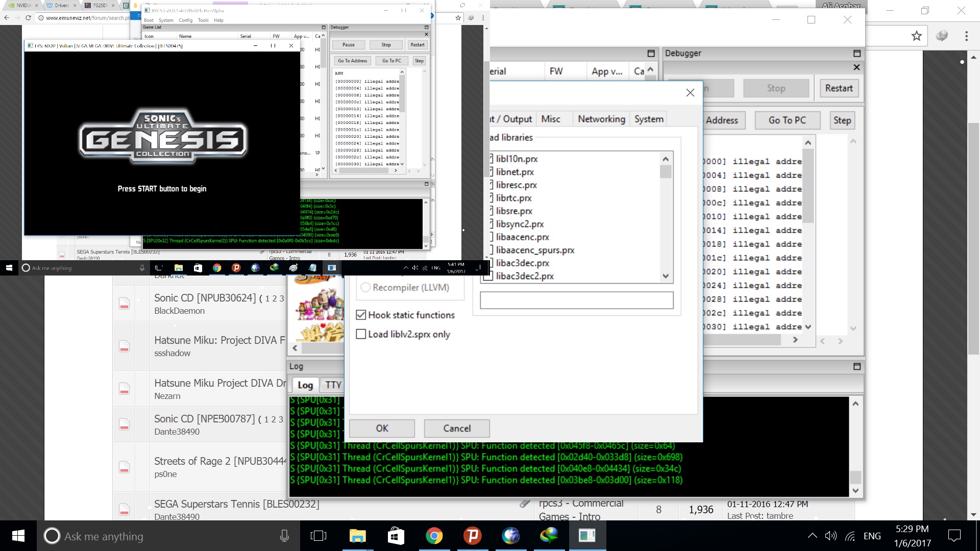Open the Sonic CD [NPEB00787] thread link
This screenshot has height=551, width=980.
pyautogui.click(x=205, y=419)
